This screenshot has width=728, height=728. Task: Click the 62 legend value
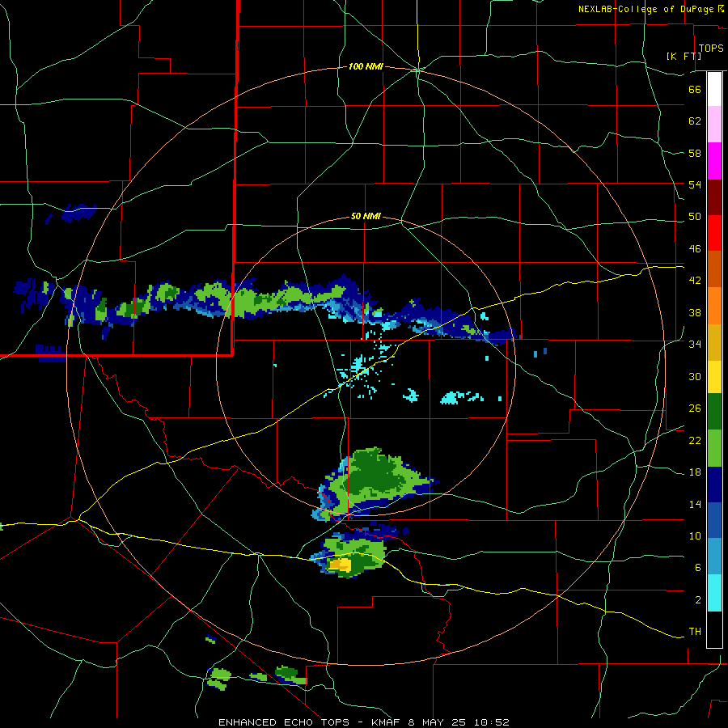pos(695,121)
